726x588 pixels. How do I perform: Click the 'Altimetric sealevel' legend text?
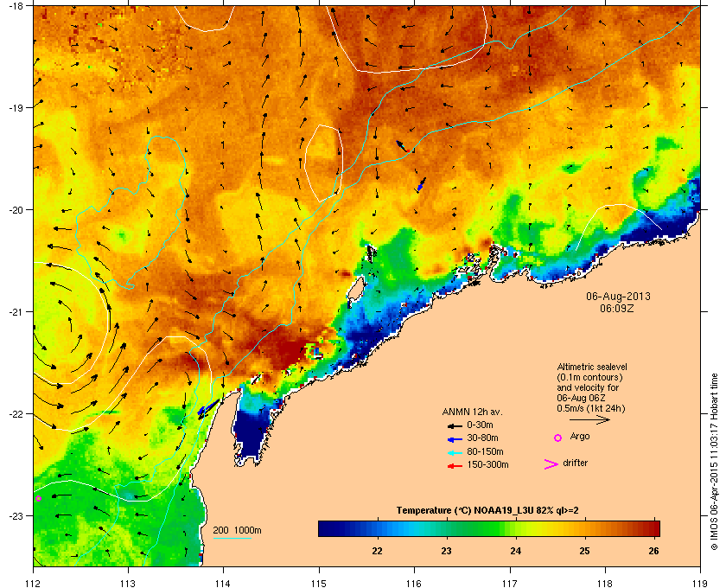pyautogui.click(x=592, y=367)
